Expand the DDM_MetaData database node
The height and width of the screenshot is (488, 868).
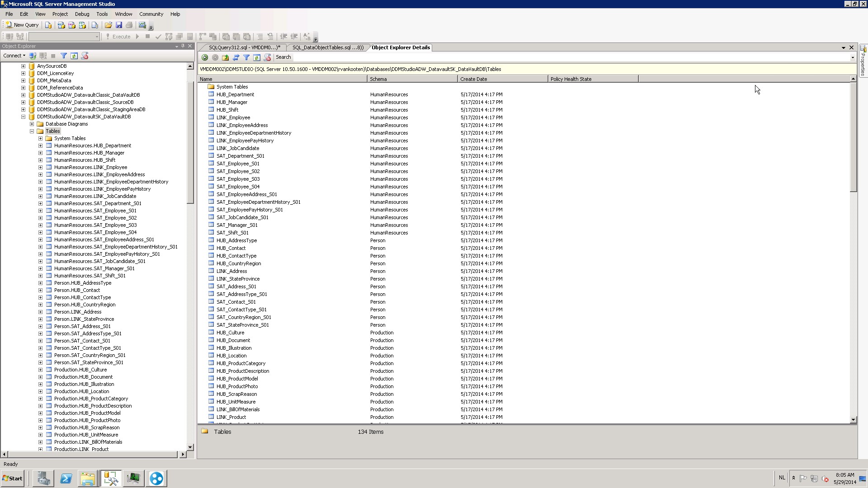pos(23,80)
